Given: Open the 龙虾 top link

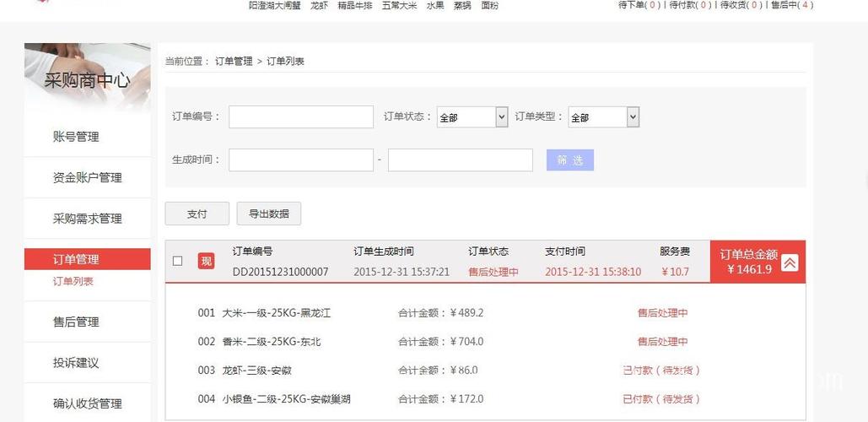Looking at the screenshot, I should tap(320, 6).
